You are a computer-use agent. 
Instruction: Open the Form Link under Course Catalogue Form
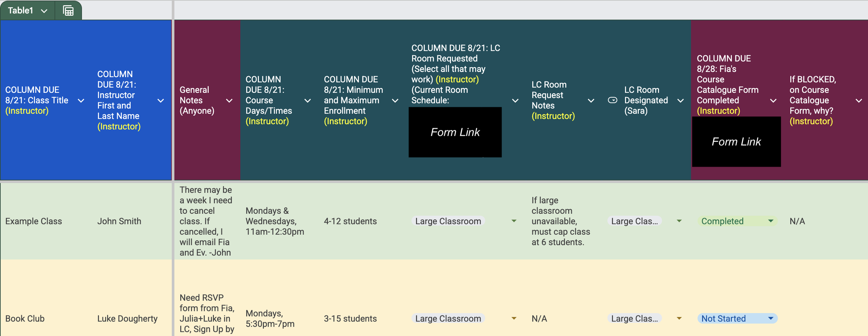click(736, 141)
